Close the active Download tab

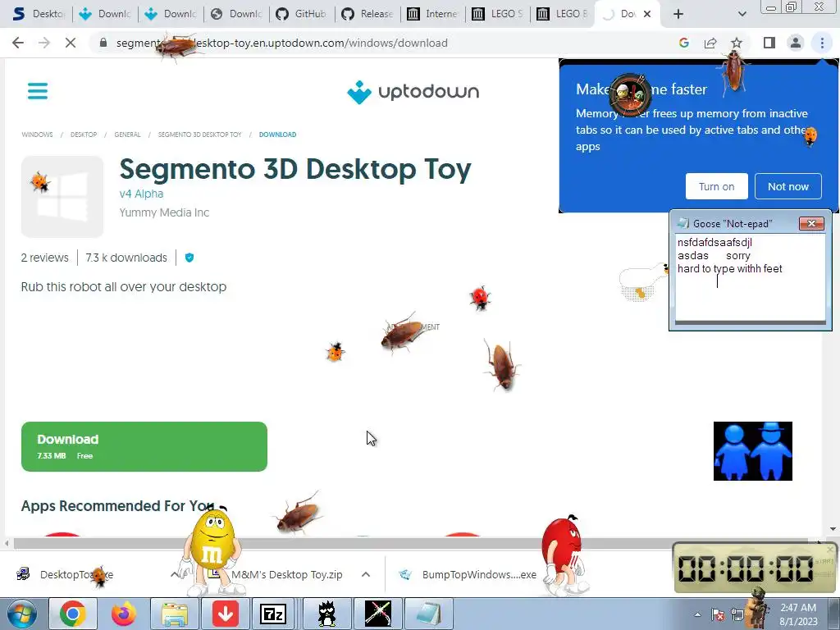[647, 14]
